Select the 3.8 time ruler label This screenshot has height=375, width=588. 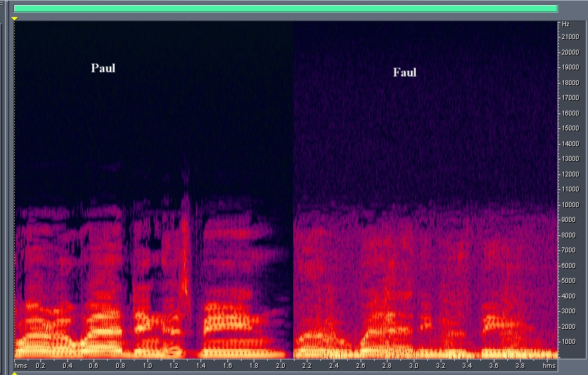(521, 366)
